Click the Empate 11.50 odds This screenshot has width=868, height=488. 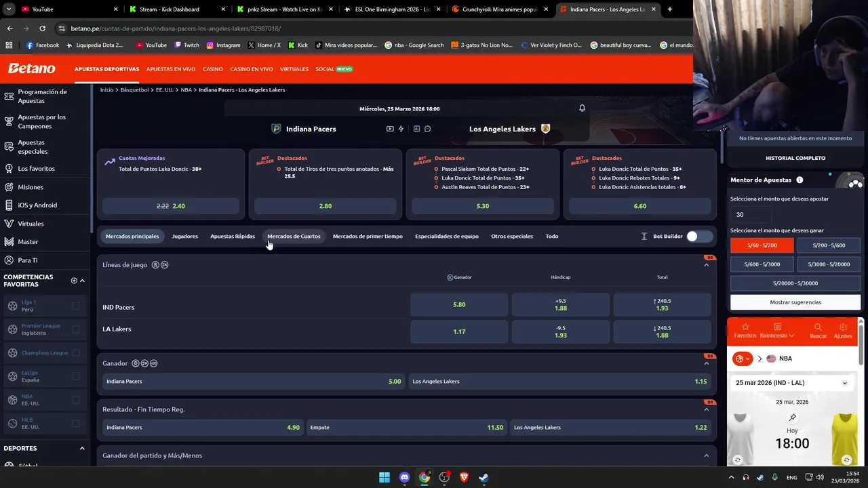click(x=406, y=428)
